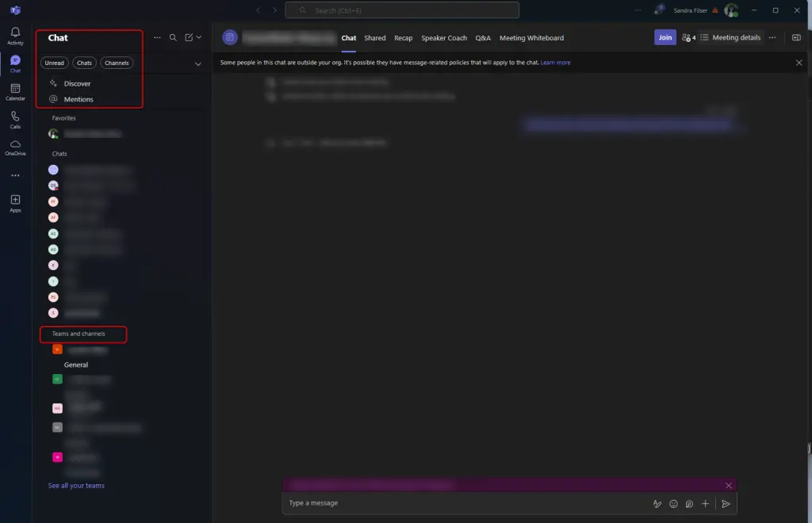Image resolution: width=812 pixels, height=523 pixels.
Task: Open the new chat dropdown arrow
Action: 199,37
